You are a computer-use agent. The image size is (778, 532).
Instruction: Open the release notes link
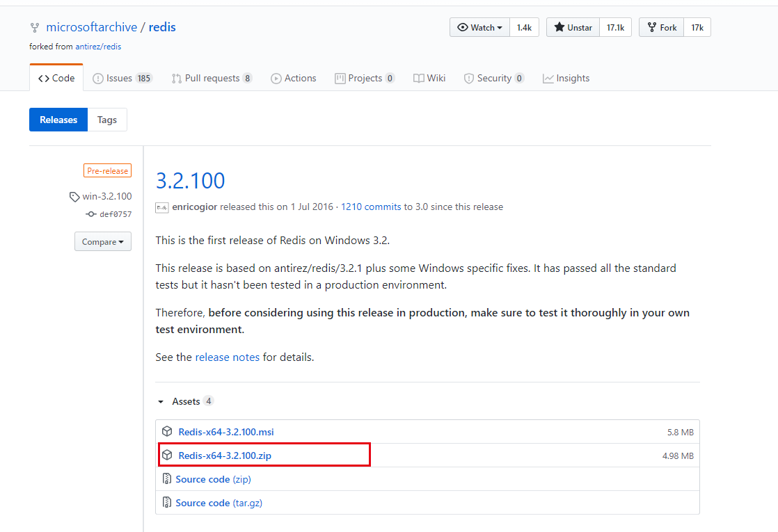(x=227, y=357)
